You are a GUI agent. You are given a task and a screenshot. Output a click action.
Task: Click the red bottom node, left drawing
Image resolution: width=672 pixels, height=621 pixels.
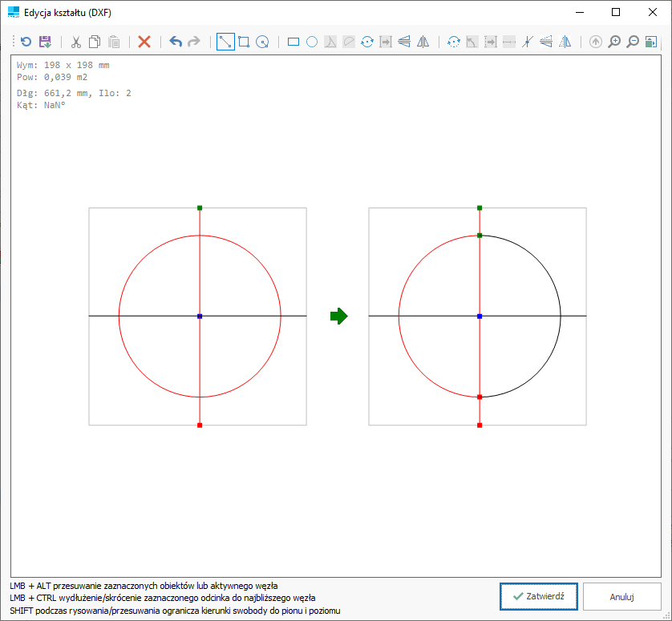click(x=200, y=425)
